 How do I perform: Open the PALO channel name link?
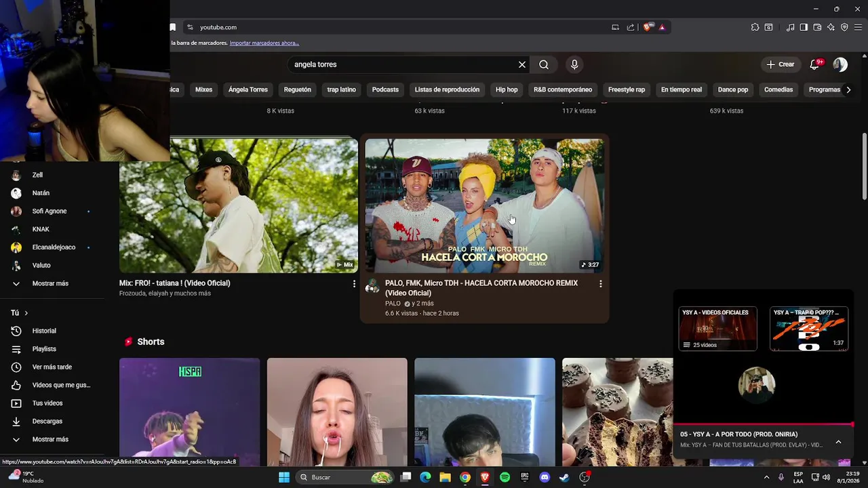click(393, 304)
